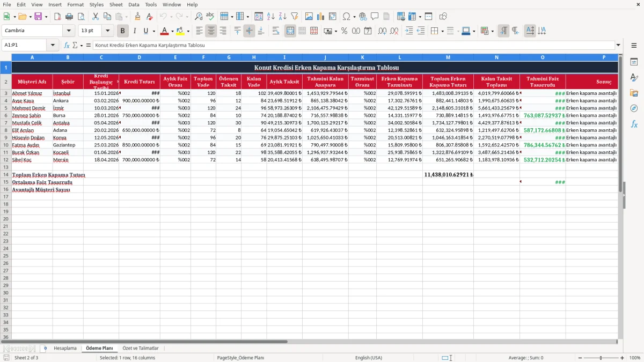
Task: Click the Save document icon
Action: pos(38,17)
